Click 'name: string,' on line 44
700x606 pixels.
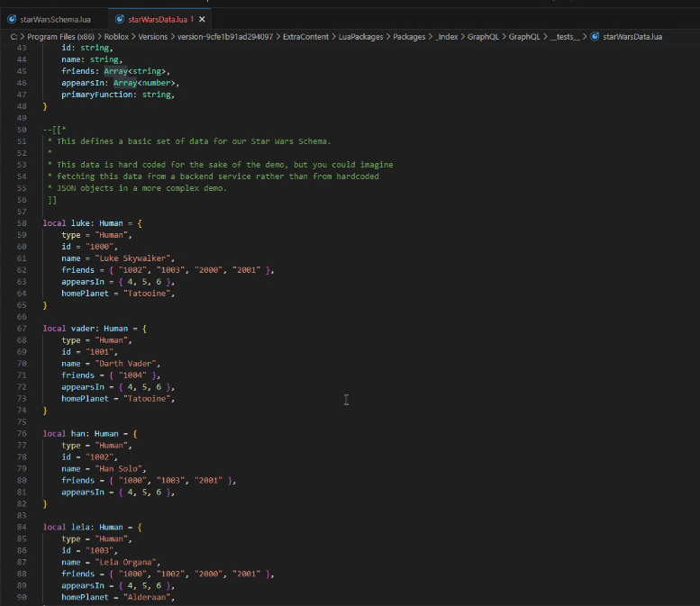[92, 59]
